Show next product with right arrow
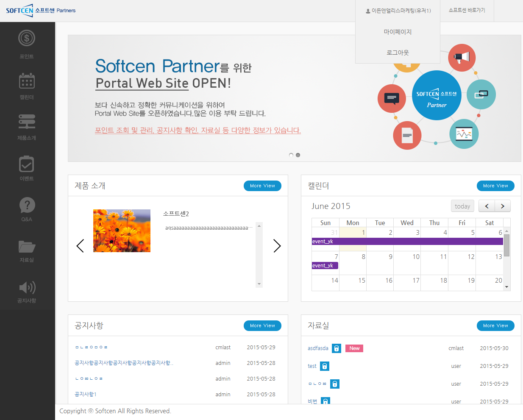This screenshot has height=420, width=523. click(277, 246)
